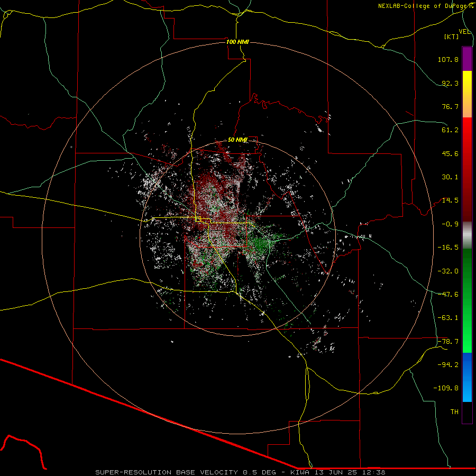Viewport: 476px width, 476px height.
Task: Click the TH legend label
Action: tap(454, 412)
